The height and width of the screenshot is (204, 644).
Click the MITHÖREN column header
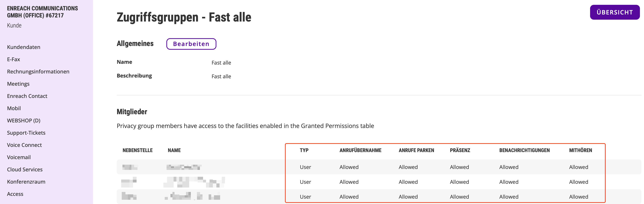point(580,150)
